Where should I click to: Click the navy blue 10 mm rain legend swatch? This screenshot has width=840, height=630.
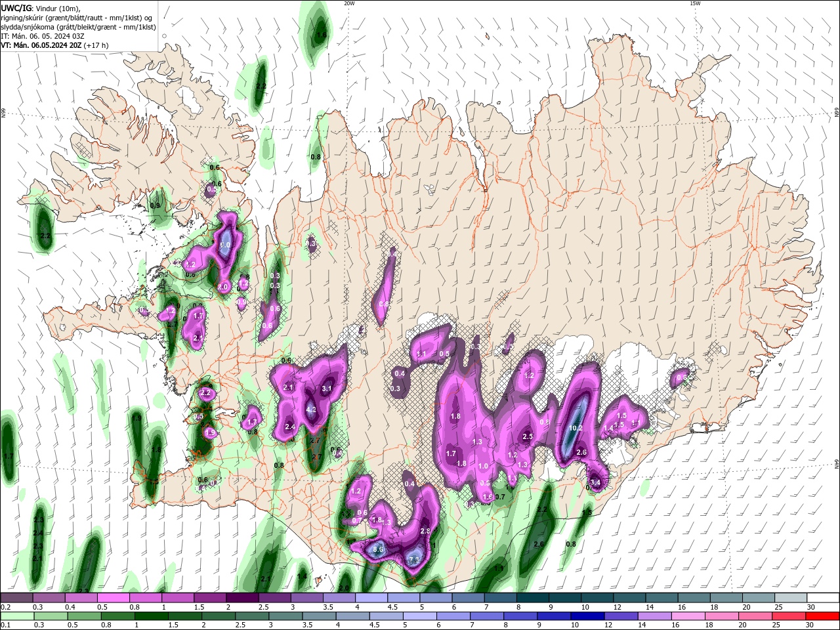587,616
